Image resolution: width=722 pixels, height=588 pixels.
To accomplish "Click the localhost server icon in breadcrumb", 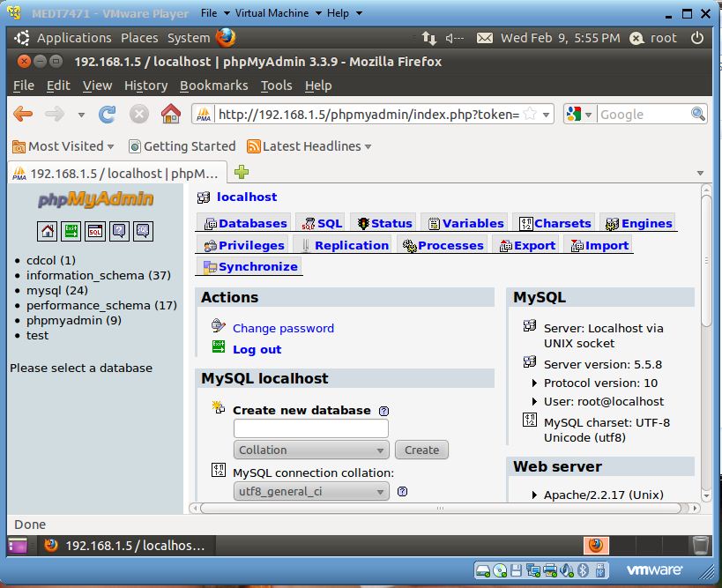I will 204,197.
